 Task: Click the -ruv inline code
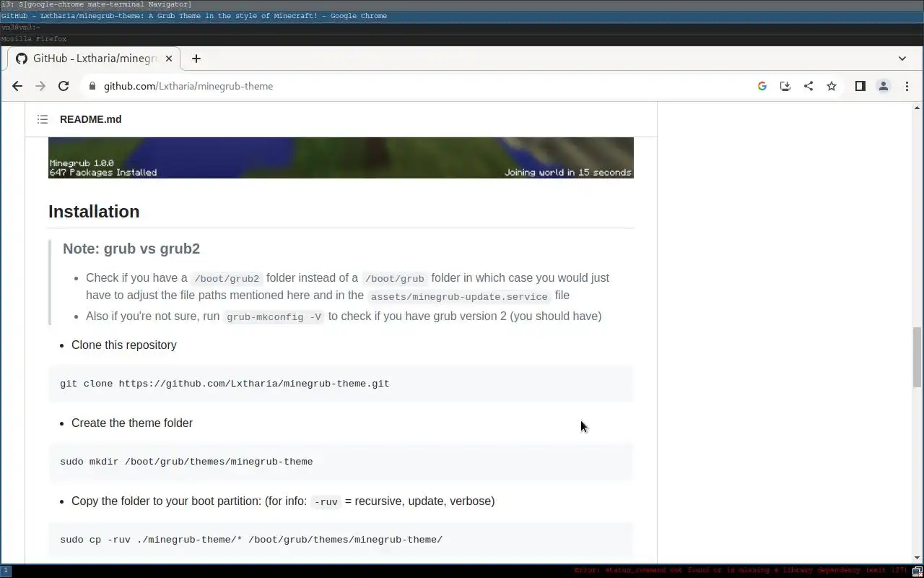point(326,501)
